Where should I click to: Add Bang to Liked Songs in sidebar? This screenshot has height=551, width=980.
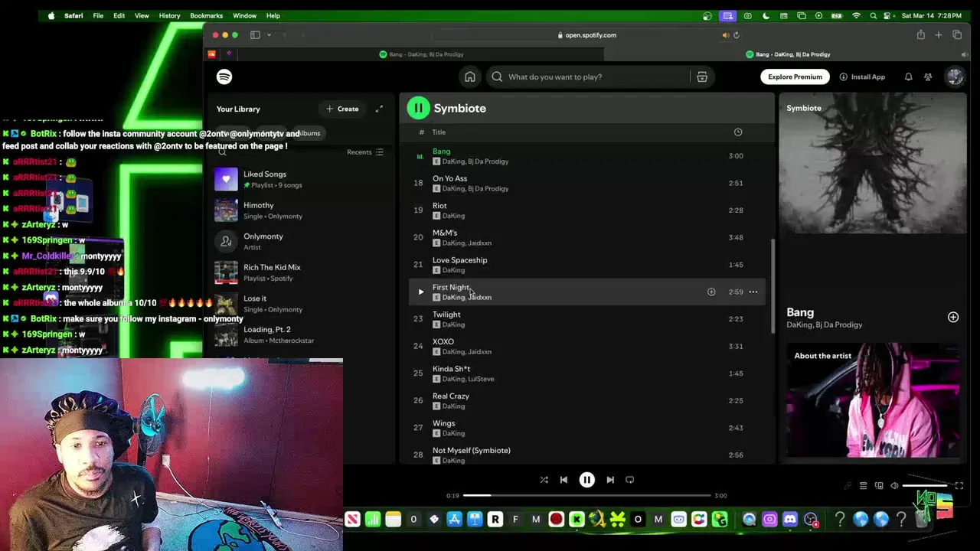click(x=953, y=317)
